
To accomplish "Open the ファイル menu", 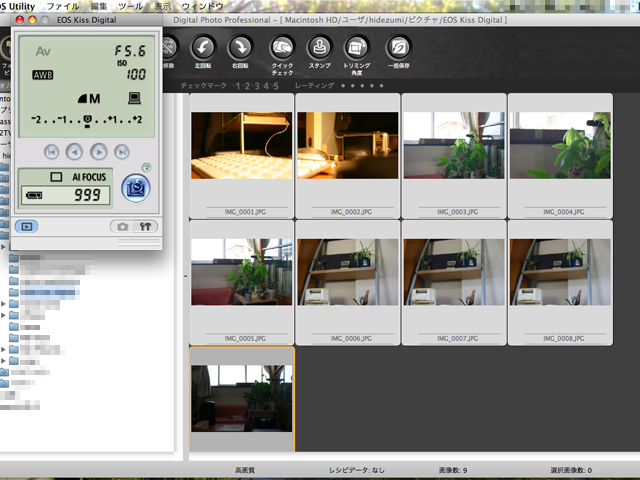I will [63, 7].
